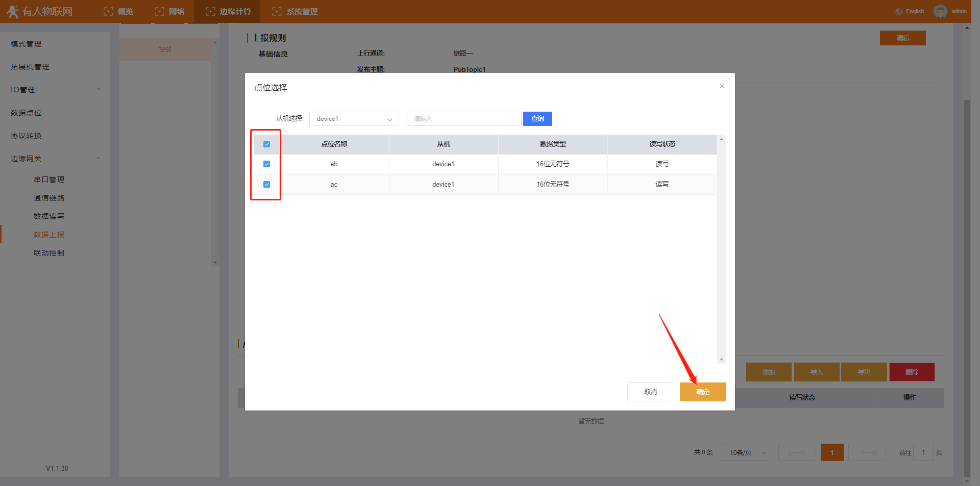Click the 概览 nav icon
Viewport: 980px width, 486px height.
point(108,11)
